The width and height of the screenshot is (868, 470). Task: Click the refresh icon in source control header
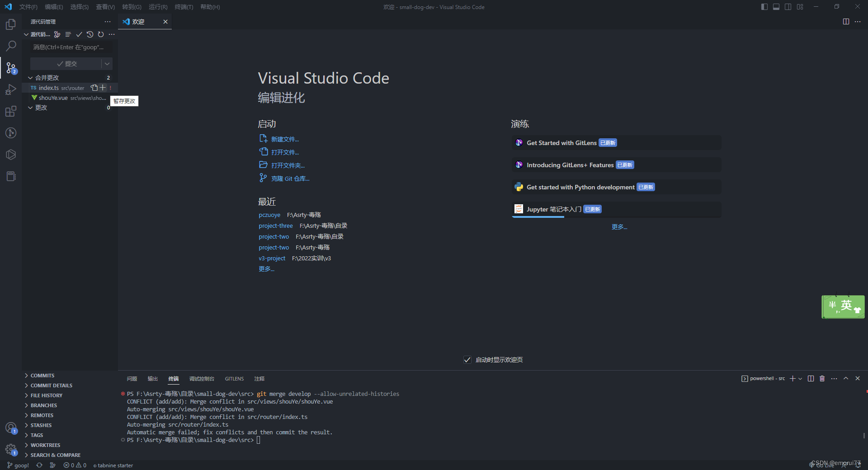coord(101,34)
